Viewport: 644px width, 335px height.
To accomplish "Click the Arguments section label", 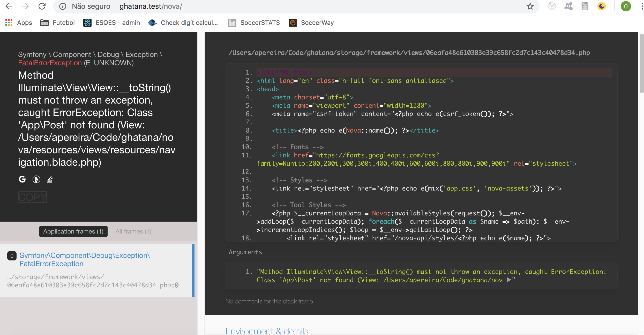I will (x=245, y=252).
